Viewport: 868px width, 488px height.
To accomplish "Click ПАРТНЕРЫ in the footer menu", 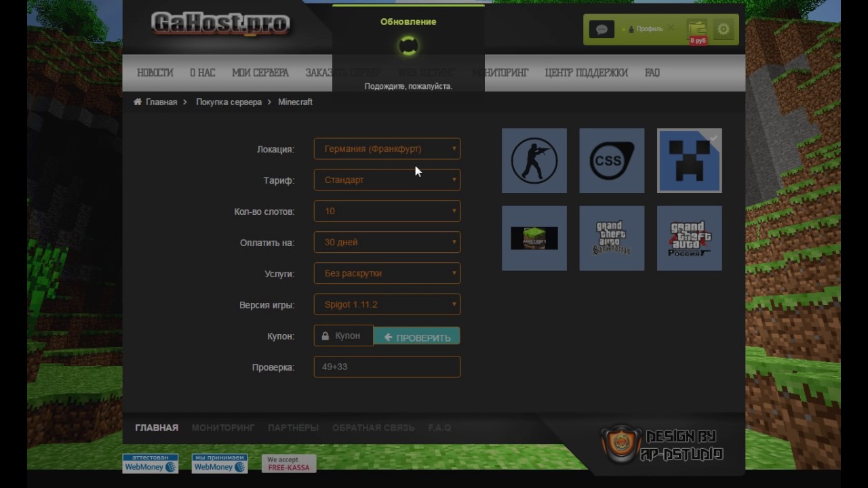I will click(293, 428).
